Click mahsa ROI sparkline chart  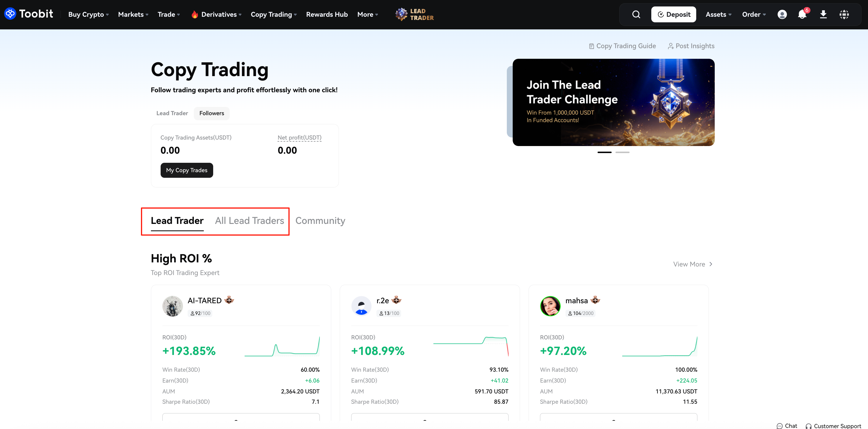click(x=660, y=346)
